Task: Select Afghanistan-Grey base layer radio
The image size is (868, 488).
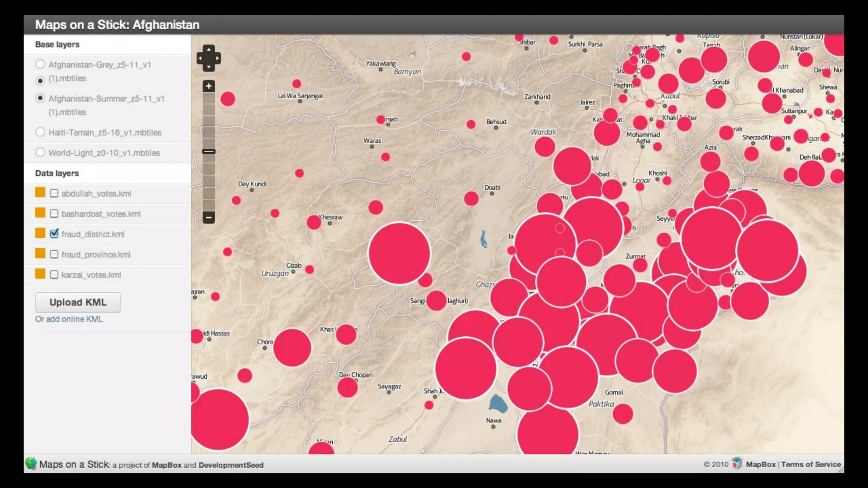Action: click(40, 64)
